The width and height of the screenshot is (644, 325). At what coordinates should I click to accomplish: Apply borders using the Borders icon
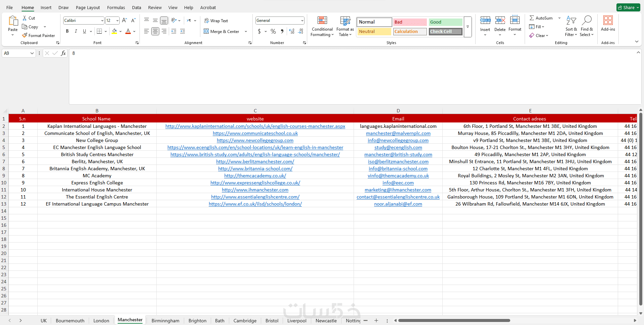[99, 31]
